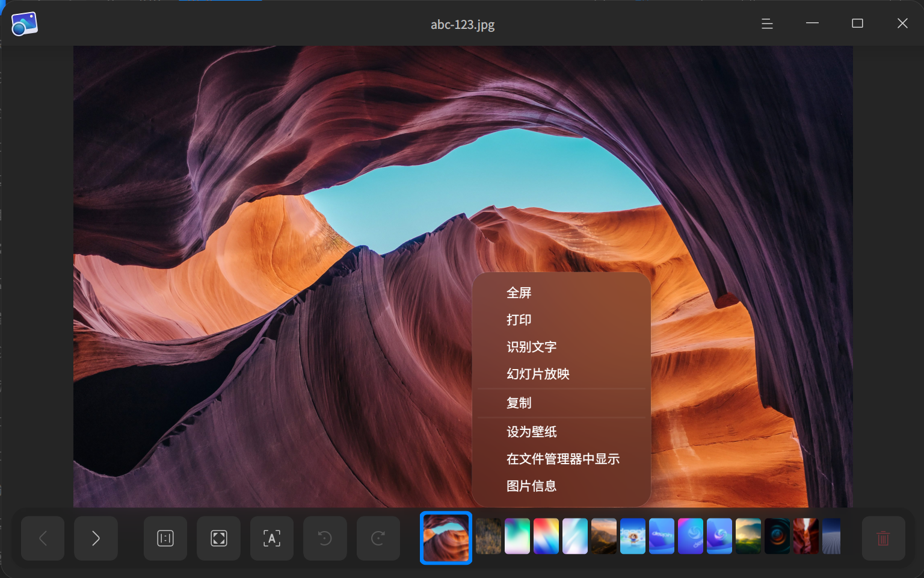Choose 全屏 from the context menu
The height and width of the screenshot is (578, 924).
561,293
